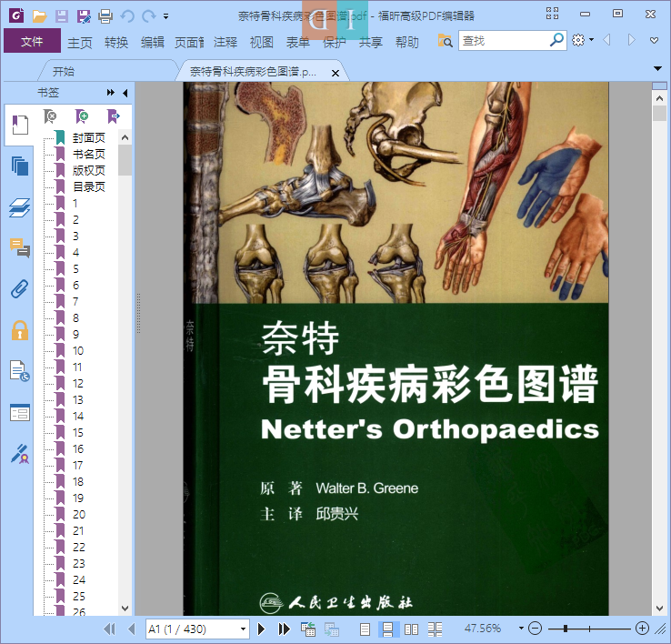
Task: Select the 书名页 bookmark
Action: coord(88,154)
